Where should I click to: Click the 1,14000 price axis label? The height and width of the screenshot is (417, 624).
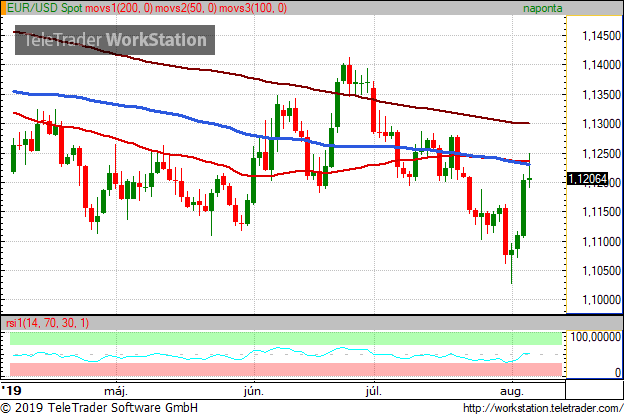(601, 65)
